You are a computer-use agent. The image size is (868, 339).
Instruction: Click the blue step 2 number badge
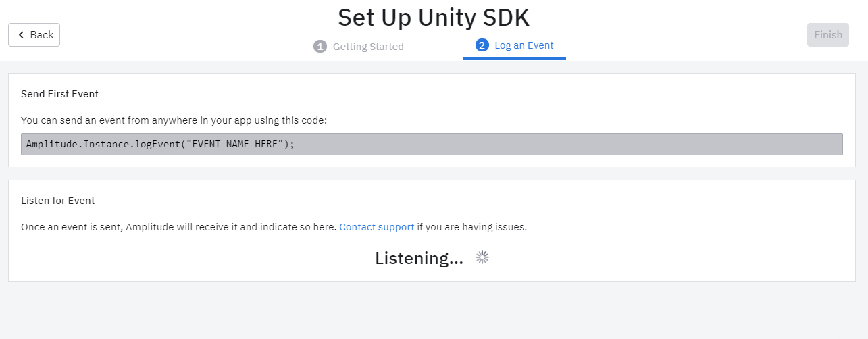click(482, 45)
